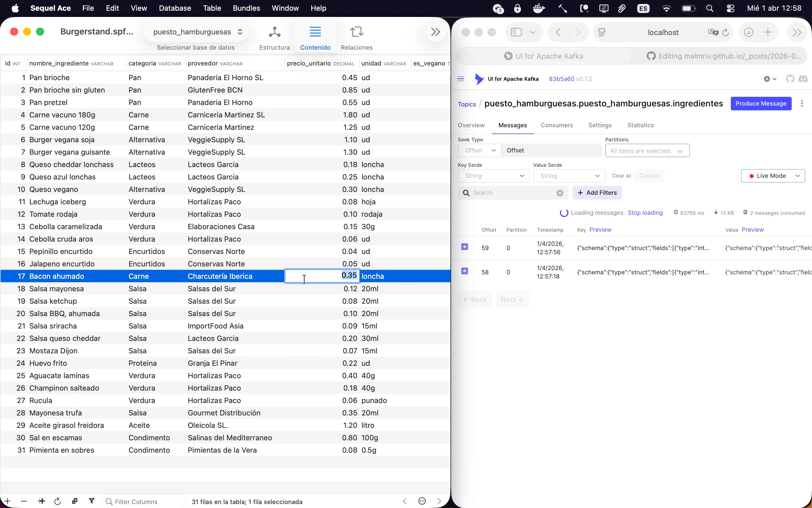Toggle Safari sidebar icon
812x508 pixels.
pyautogui.click(x=516, y=32)
